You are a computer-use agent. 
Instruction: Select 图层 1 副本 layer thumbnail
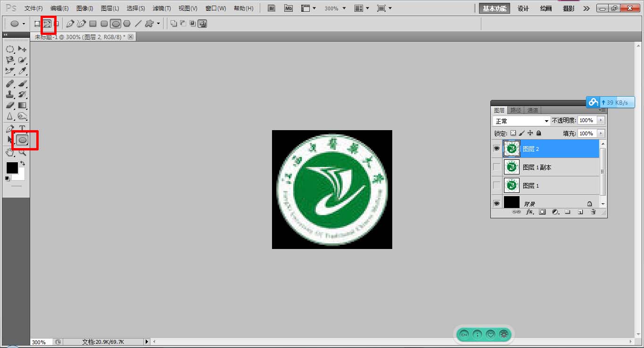[x=512, y=167]
